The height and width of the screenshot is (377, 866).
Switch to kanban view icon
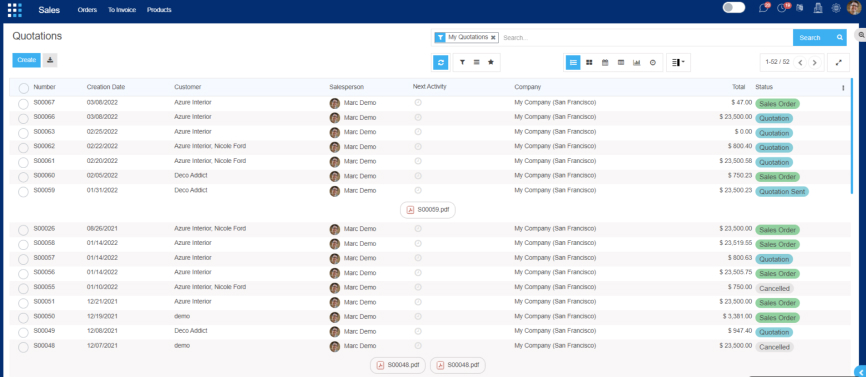[589, 63]
